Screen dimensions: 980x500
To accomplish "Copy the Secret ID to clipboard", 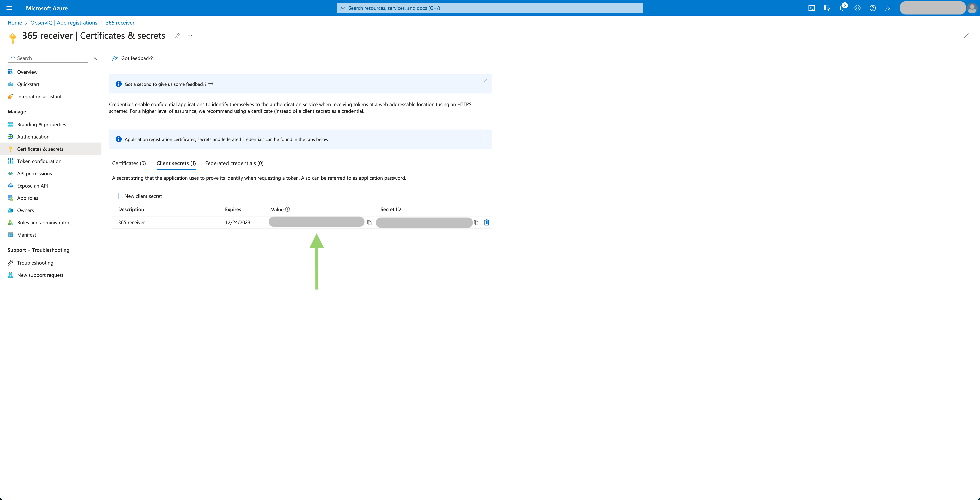I will pyautogui.click(x=476, y=223).
